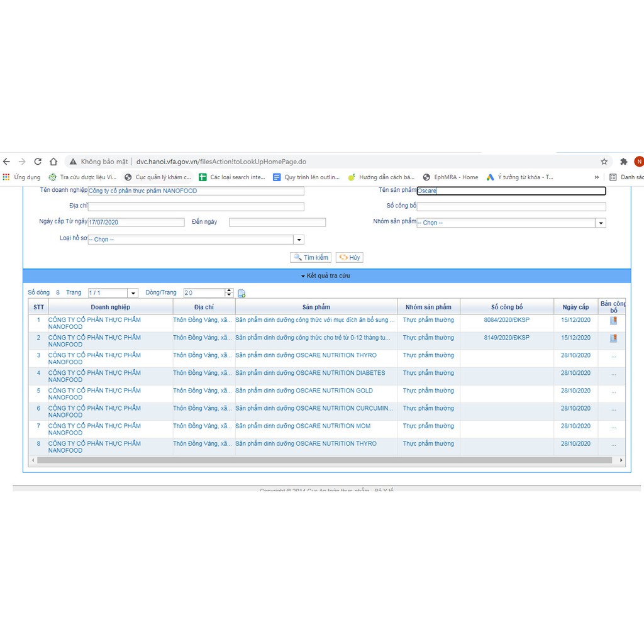Open the browser home icon

[x=53, y=162]
